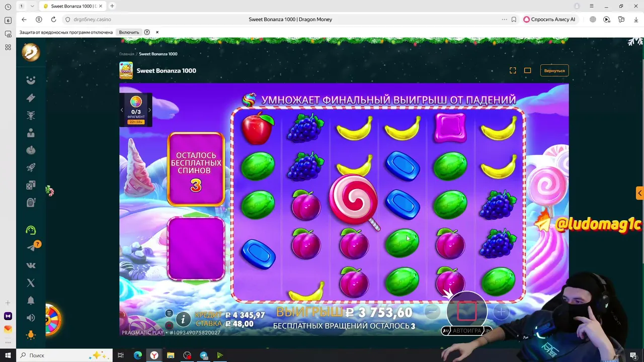Image resolution: width=644 pixels, height=362 pixels.
Task: Open the browser menu hamburger
Action: pos(592,6)
